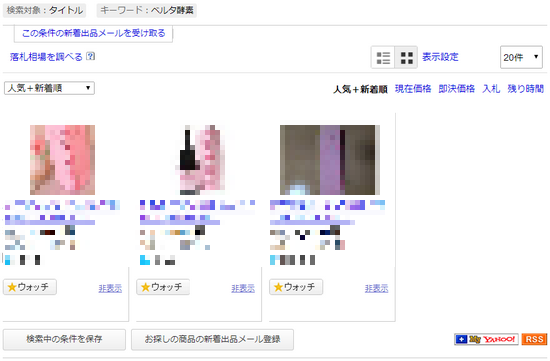Click ウォッチ button under first item
550x361 pixels.
coord(30,287)
